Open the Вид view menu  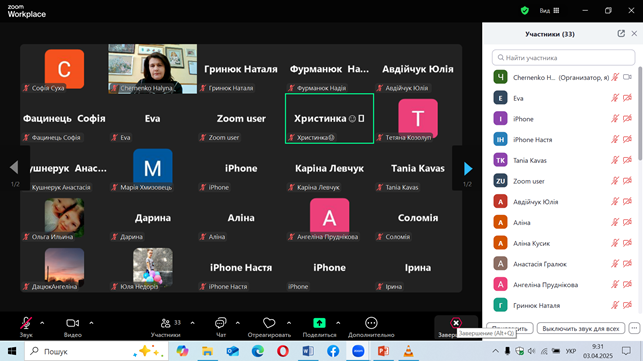tap(549, 11)
